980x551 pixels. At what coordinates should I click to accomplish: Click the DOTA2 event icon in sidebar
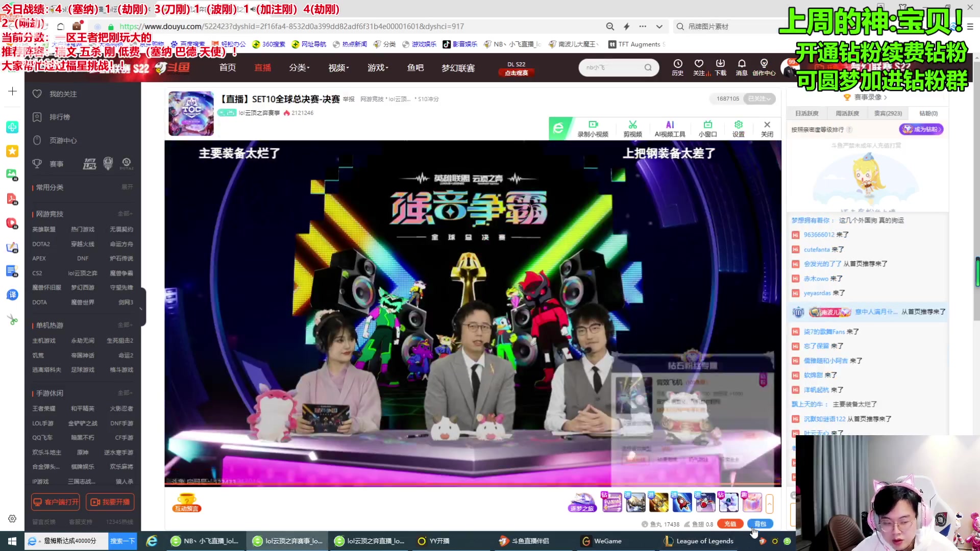click(127, 164)
